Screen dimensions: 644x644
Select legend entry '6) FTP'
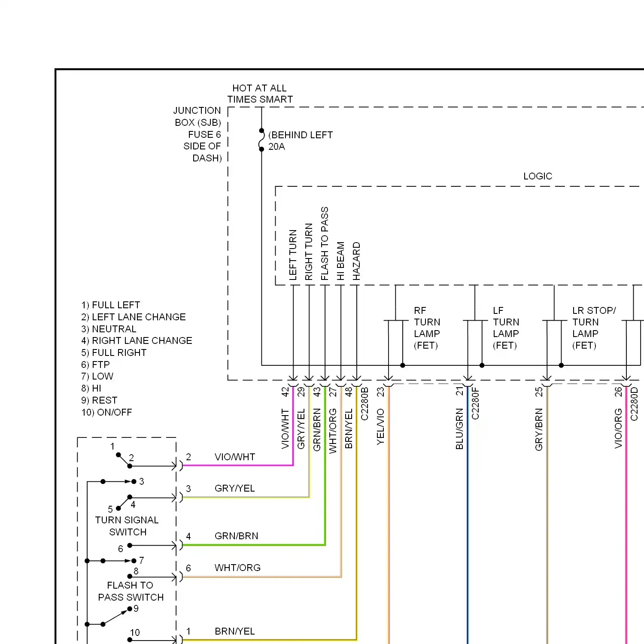pos(95,365)
